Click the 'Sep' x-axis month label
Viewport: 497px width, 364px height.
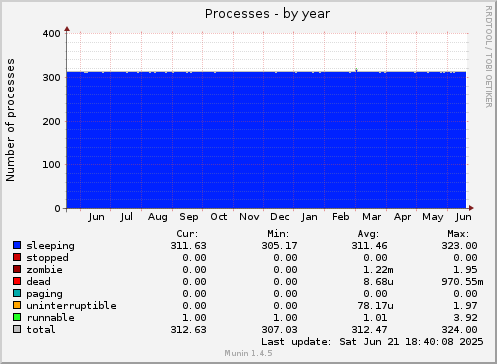tap(189, 217)
